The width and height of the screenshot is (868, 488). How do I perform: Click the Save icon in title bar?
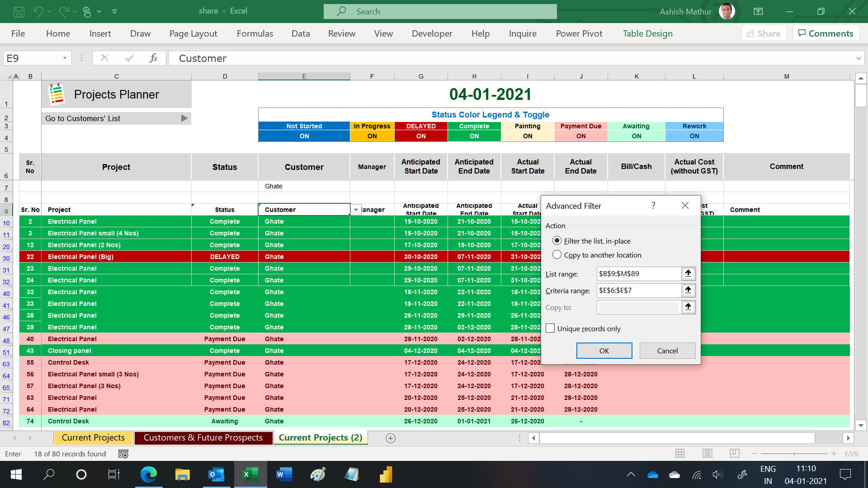click(19, 11)
